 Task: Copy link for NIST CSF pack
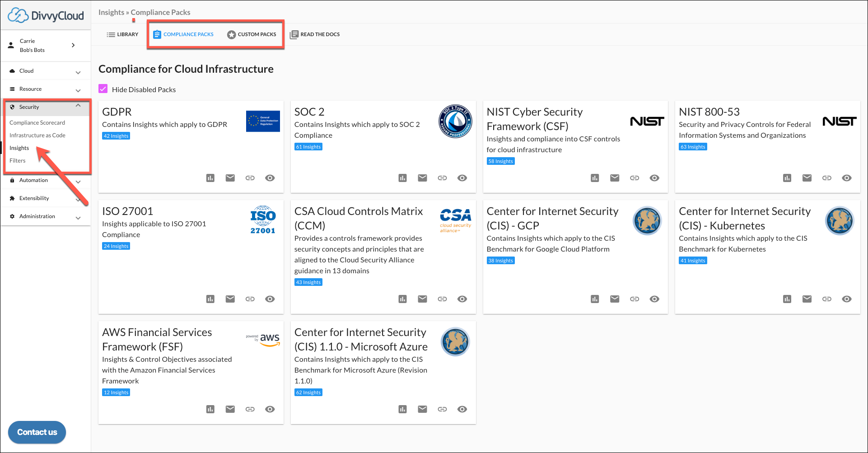635,178
